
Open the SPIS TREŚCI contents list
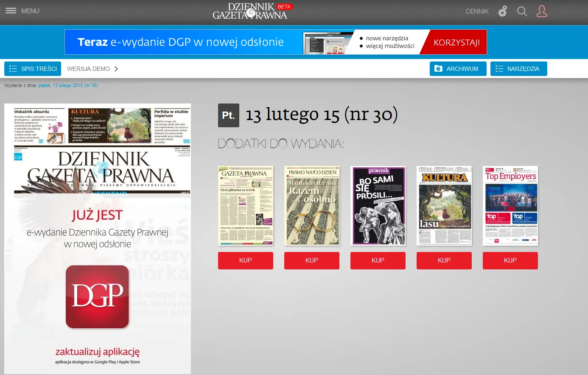[33, 69]
